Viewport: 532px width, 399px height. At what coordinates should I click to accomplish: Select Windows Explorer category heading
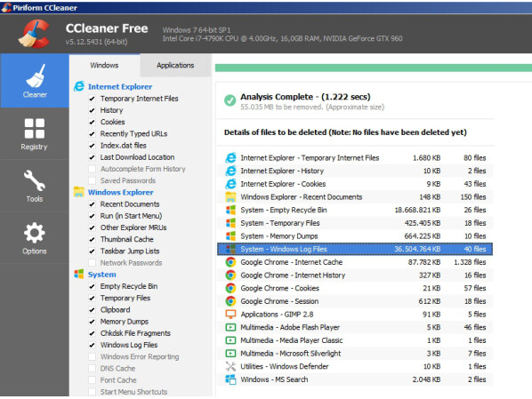[x=121, y=192]
